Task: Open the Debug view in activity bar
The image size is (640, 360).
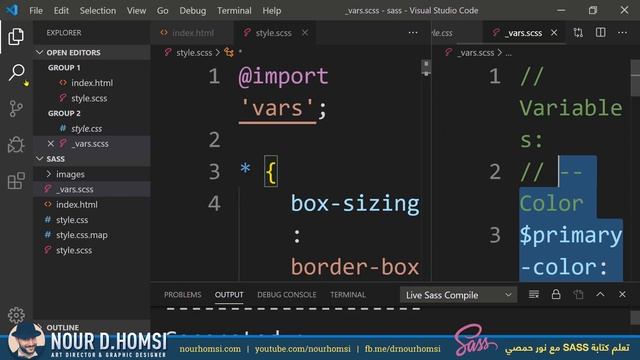Action: point(16,144)
